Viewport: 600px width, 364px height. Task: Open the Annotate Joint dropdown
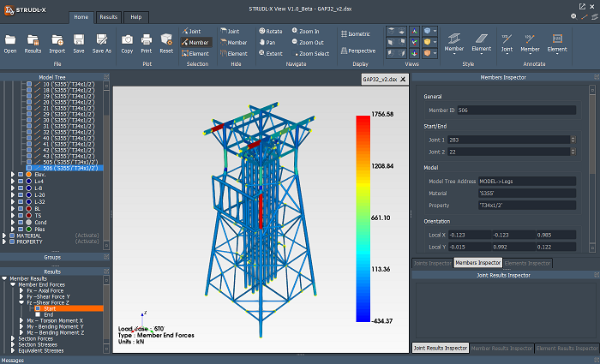click(507, 43)
